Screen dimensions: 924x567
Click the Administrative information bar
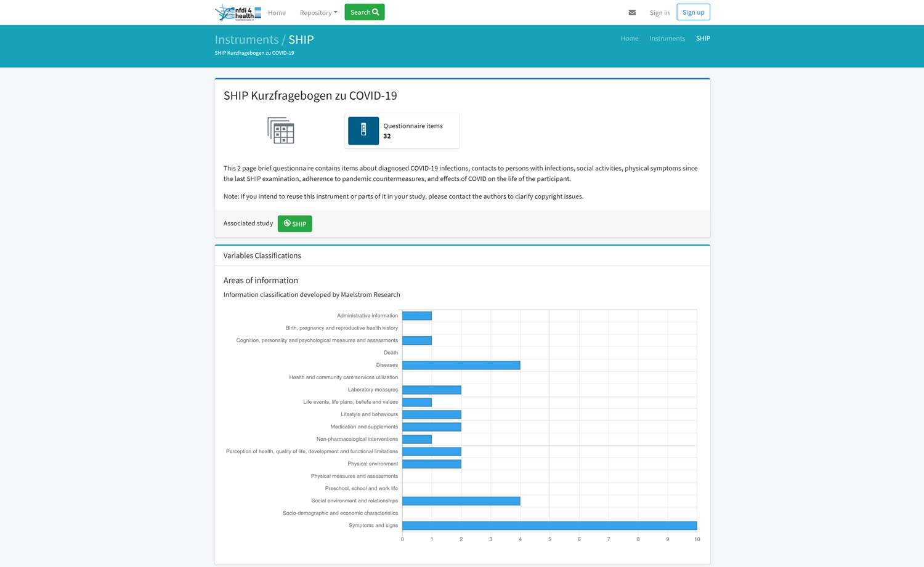[x=417, y=316]
